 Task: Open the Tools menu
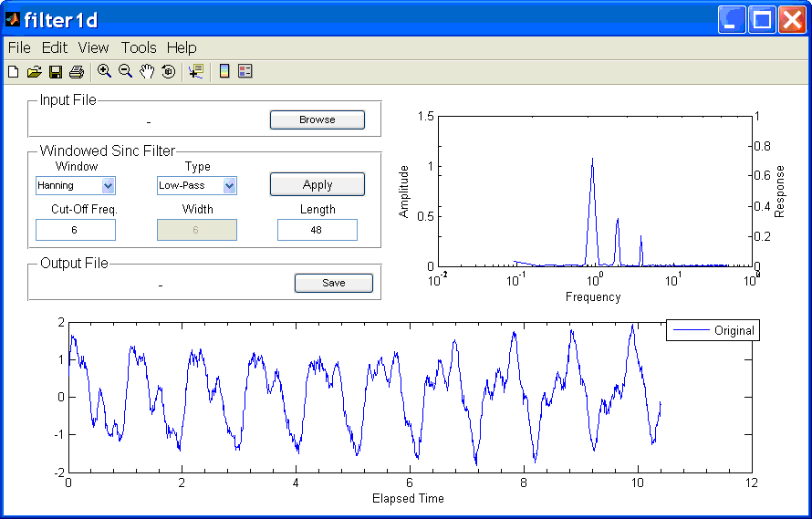pyautogui.click(x=139, y=47)
